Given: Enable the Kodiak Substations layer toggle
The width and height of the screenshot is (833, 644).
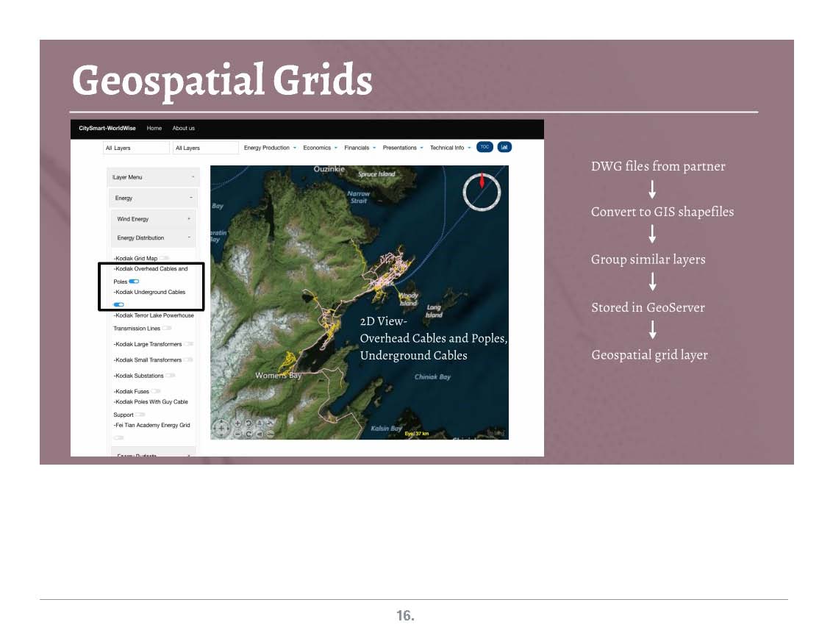Looking at the screenshot, I should click(x=171, y=376).
